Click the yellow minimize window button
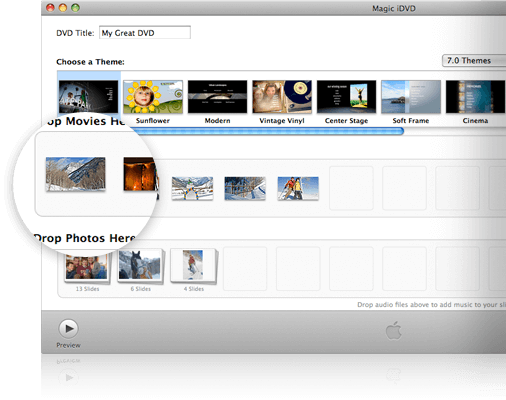Image resolution: width=506 pixels, height=400 pixels. [x=63, y=8]
